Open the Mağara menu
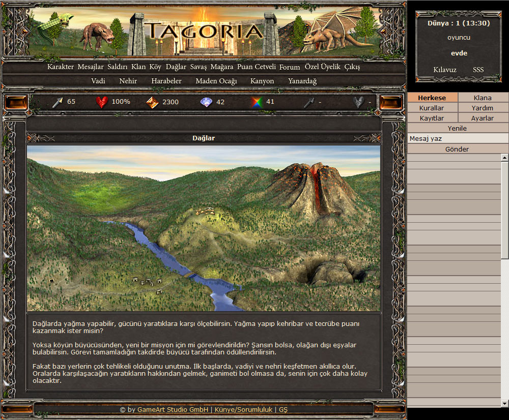This screenshot has height=420, width=509. 222,67
